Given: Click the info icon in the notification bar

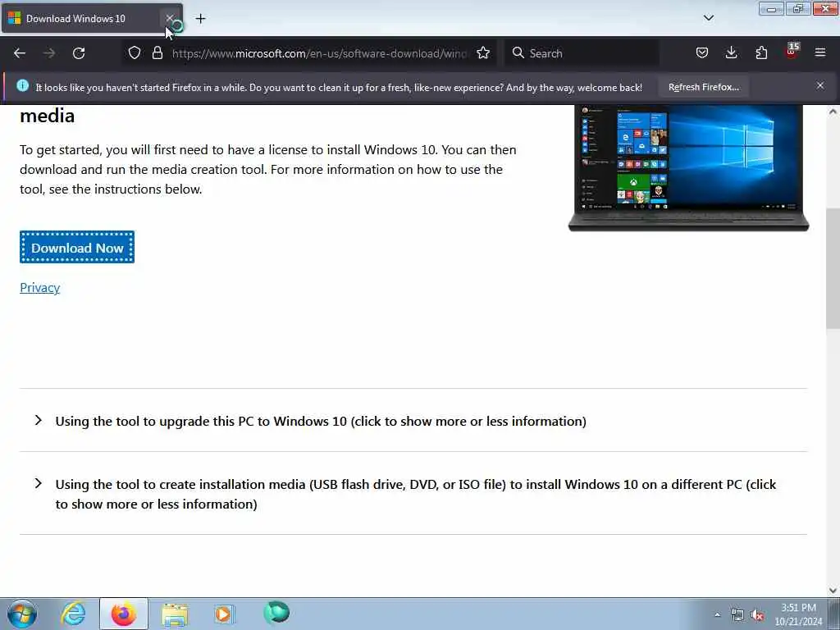Looking at the screenshot, I should pyautogui.click(x=22, y=85).
